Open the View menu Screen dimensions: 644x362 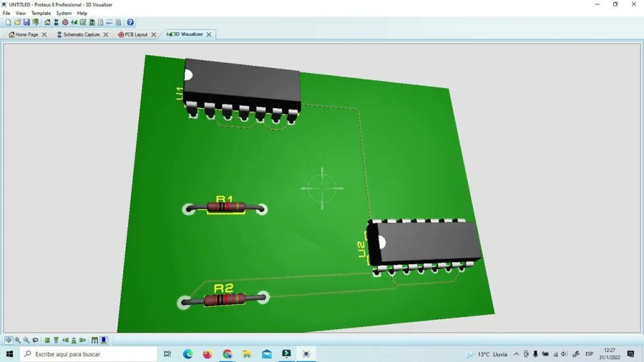click(x=20, y=13)
